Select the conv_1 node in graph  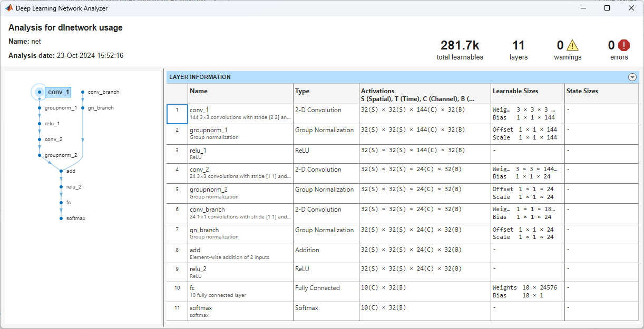pos(58,92)
